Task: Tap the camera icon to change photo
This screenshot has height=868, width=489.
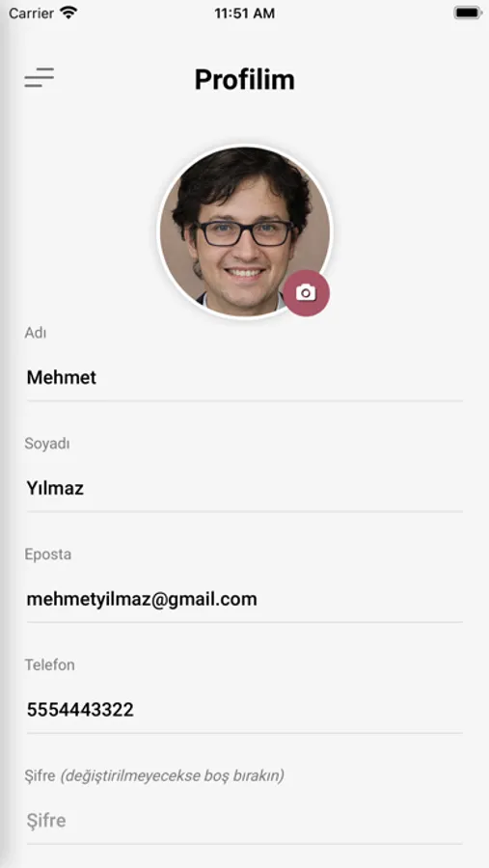Action: click(x=307, y=293)
